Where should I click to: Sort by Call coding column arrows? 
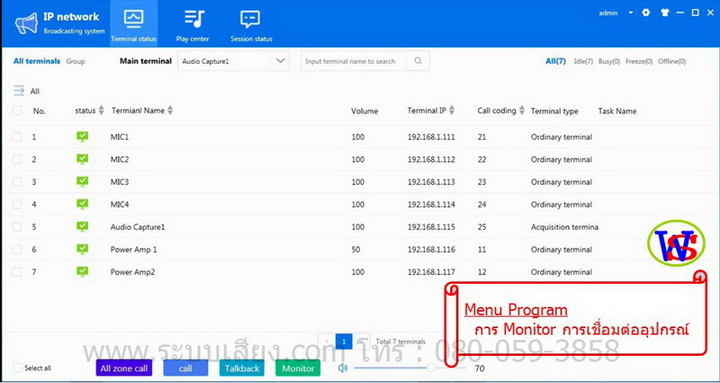pyautogui.click(x=522, y=110)
